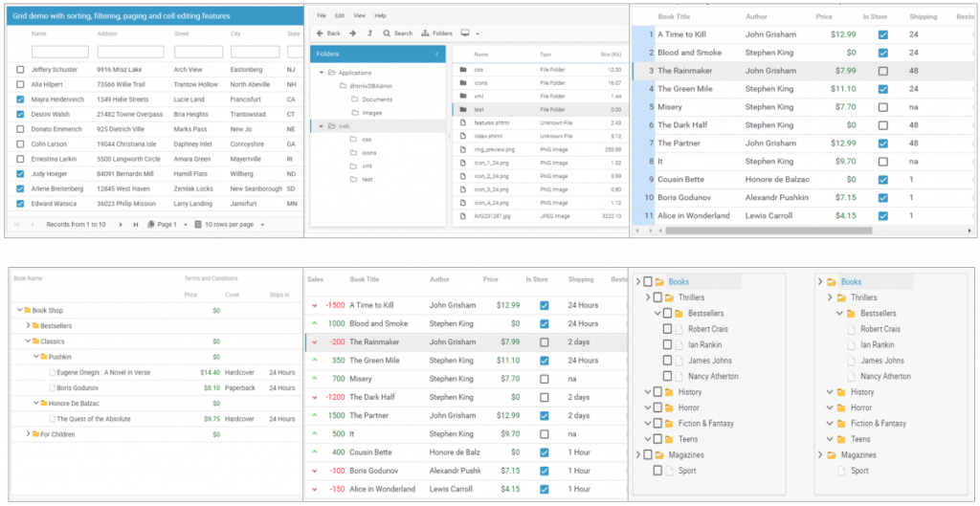The height and width of the screenshot is (506, 980).
Task: Click the Pushkin folder icon in tree grid
Action: 44,357
